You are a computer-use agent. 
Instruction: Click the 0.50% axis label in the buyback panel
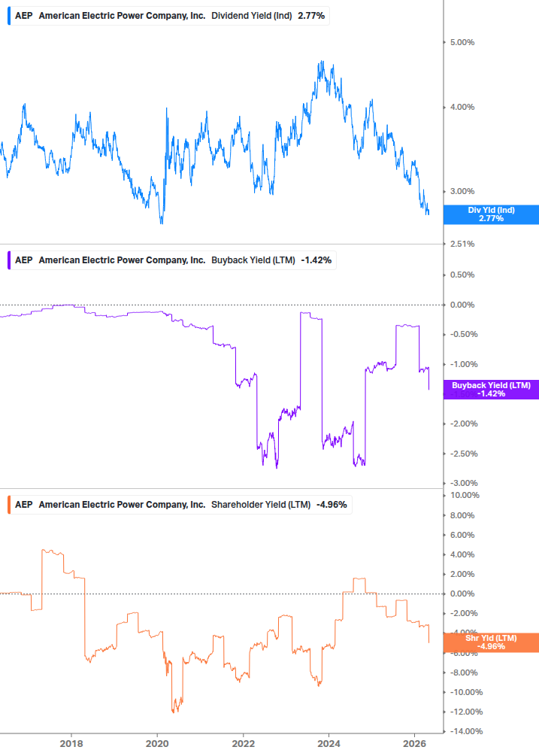click(462, 275)
